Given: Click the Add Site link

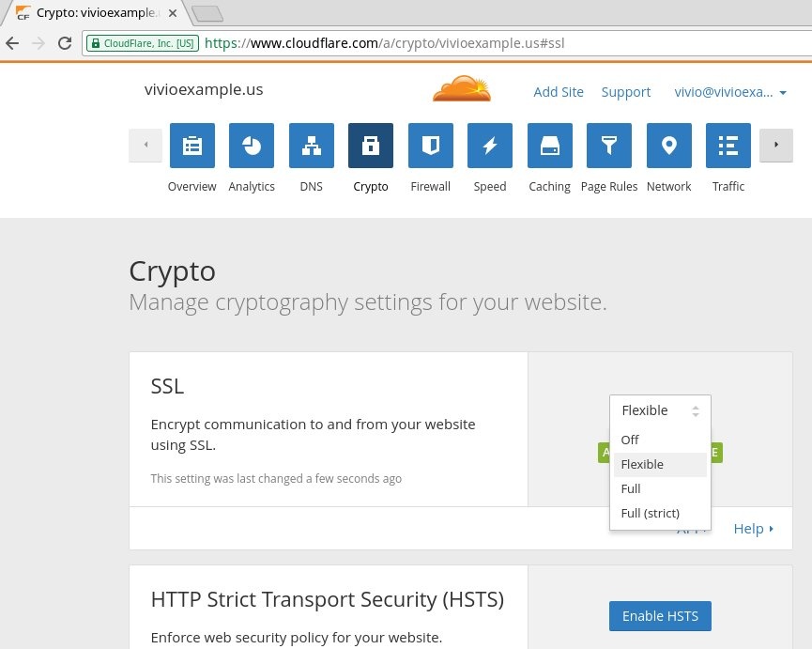Looking at the screenshot, I should [559, 92].
